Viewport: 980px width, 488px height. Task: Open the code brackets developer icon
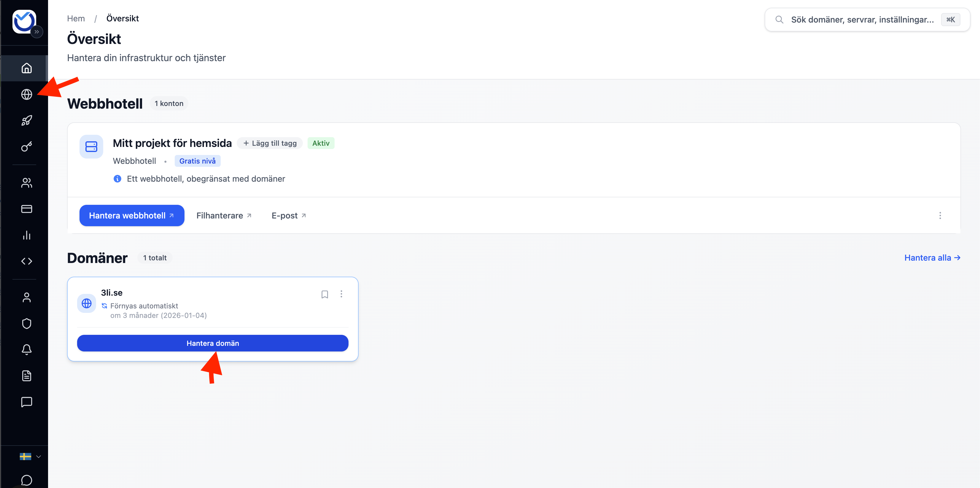(26, 261)
